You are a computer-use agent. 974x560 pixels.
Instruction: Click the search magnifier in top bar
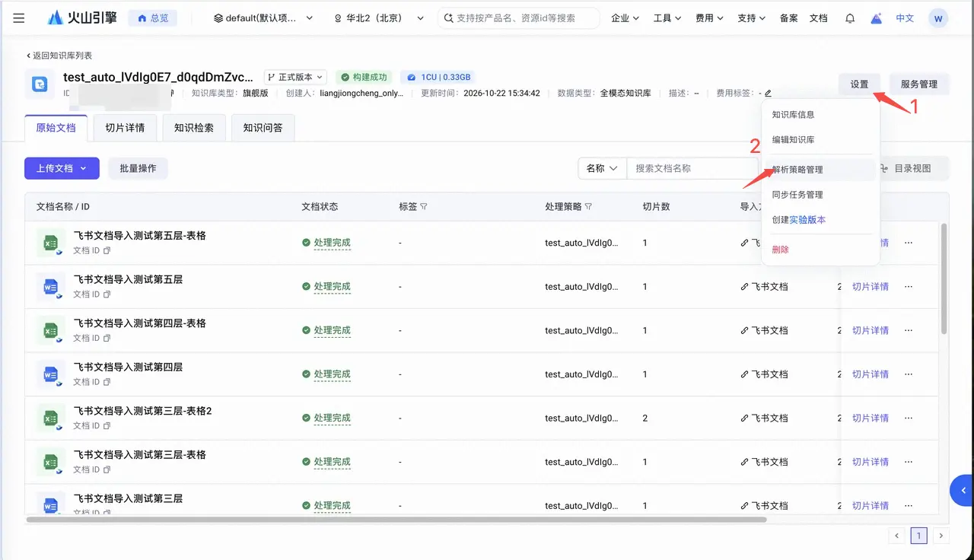[x=449, y=18]
